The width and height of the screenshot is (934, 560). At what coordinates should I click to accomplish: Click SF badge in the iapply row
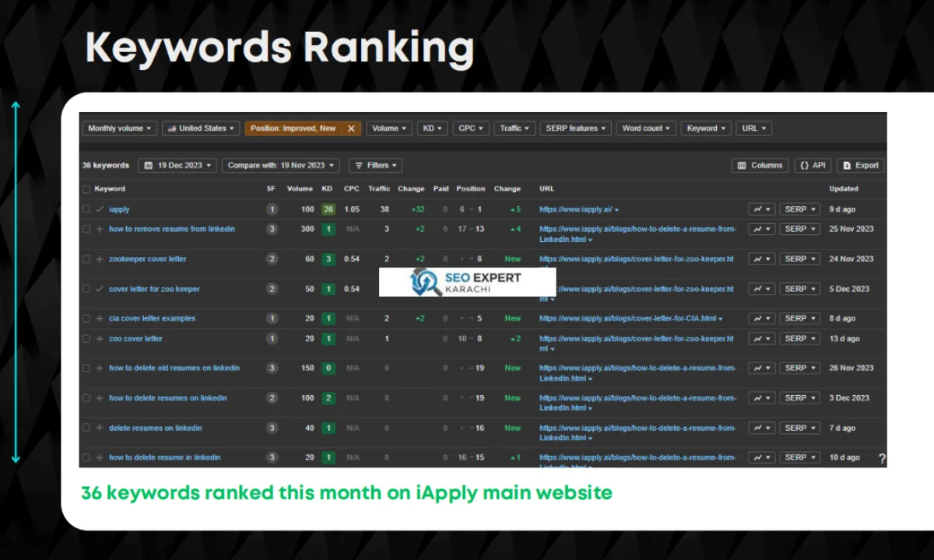click(x=272, y=209)
